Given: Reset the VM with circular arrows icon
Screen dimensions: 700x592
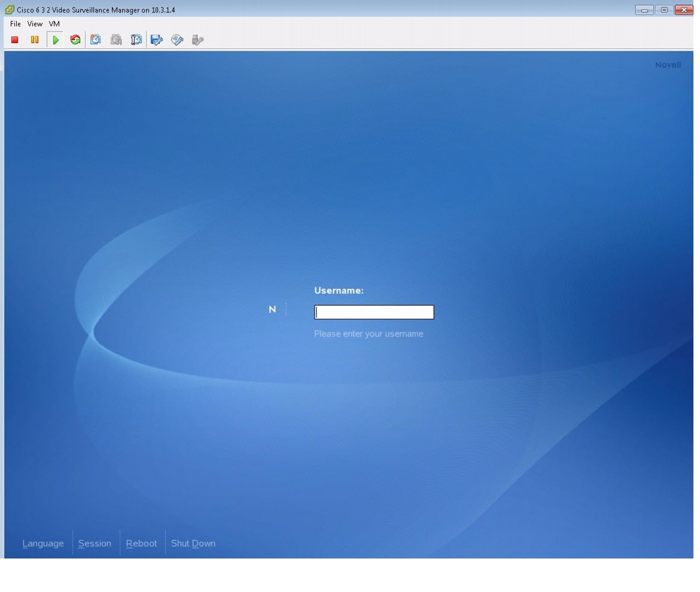Looking at the screenshot, I should tap(75, 40).
